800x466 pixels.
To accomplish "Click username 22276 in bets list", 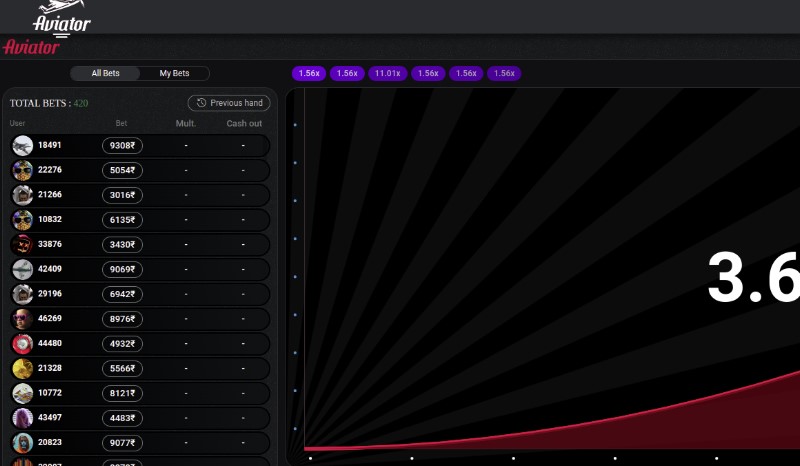I will tap(49, 169).
